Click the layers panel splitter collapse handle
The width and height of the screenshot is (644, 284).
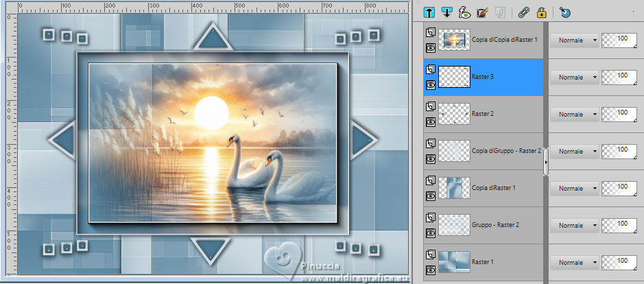coord(546,163)
